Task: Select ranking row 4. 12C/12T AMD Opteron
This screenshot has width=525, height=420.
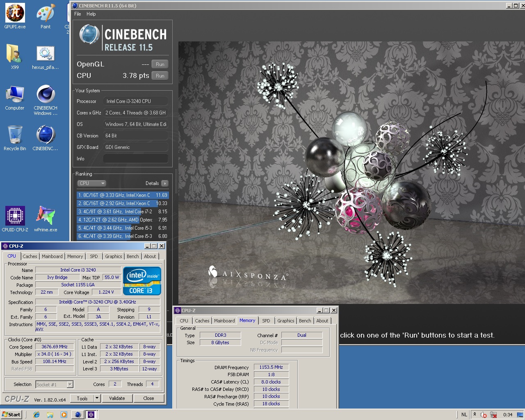Action: (x=123, y=220)
